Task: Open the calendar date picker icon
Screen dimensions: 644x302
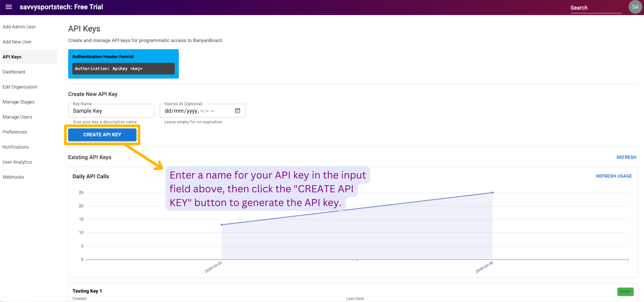Action: coord(237,111)
